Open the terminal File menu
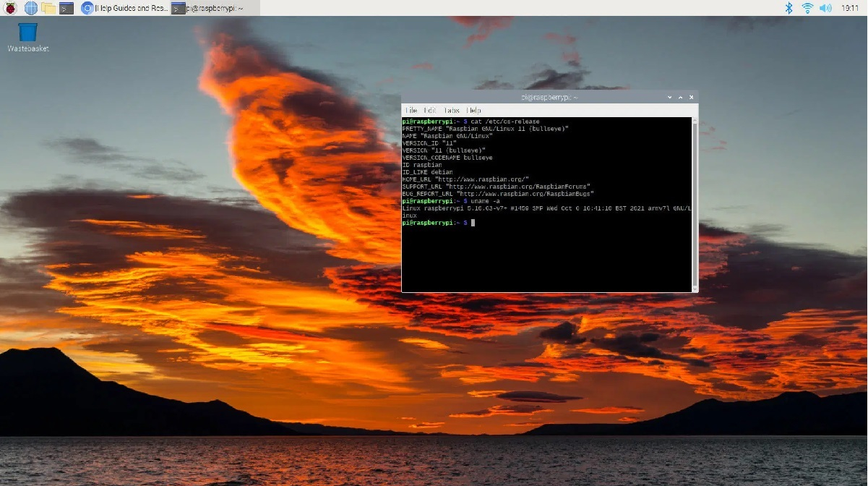Screen dimensions: 868x486 [x=411, y=110]
